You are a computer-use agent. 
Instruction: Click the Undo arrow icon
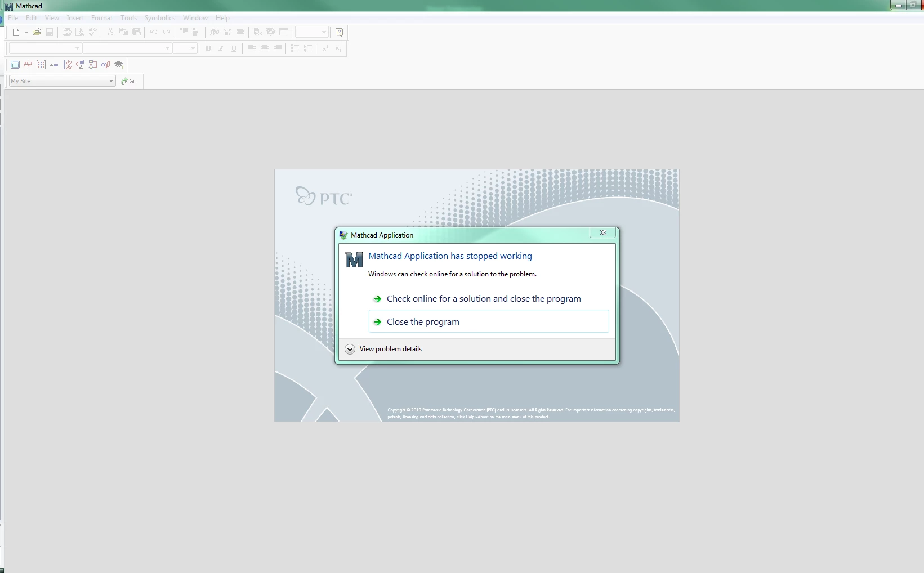pos(154,32)
